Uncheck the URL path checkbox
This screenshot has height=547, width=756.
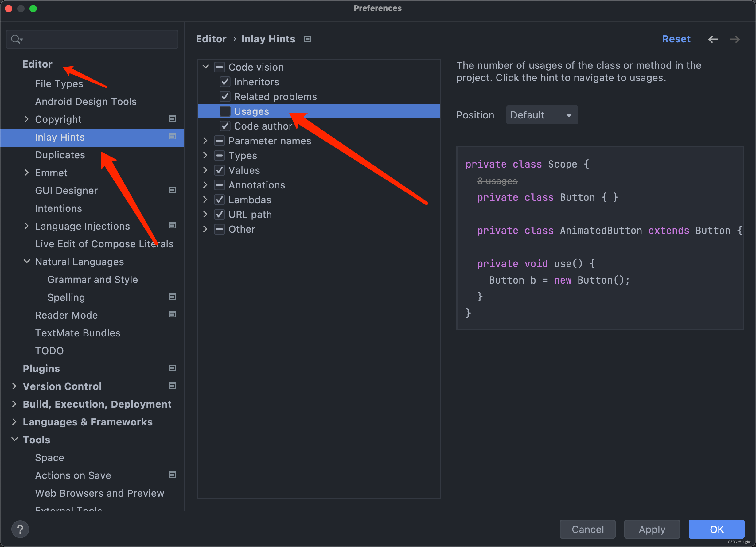pyautogui.click(x=219, y=215)
